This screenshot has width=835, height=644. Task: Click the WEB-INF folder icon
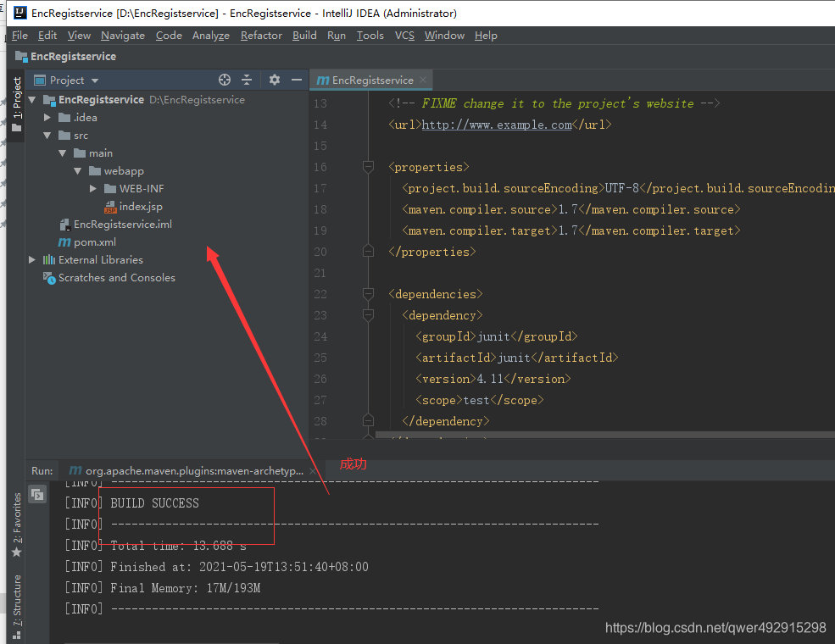coord(110,189)
